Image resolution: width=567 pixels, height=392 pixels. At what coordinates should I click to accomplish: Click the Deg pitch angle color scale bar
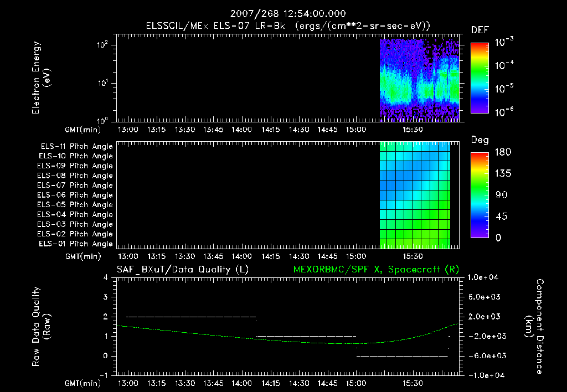point(480,195)
